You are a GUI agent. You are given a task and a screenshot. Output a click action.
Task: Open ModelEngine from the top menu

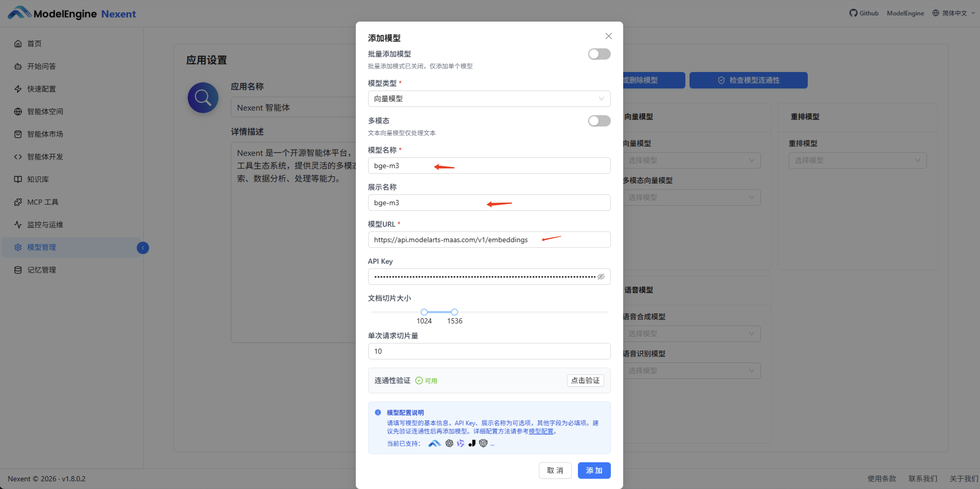(x=905, y=13)
